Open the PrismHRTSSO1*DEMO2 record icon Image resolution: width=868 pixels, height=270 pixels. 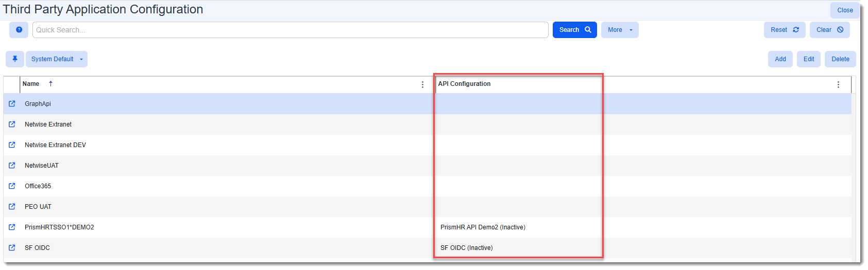(12, 227)
